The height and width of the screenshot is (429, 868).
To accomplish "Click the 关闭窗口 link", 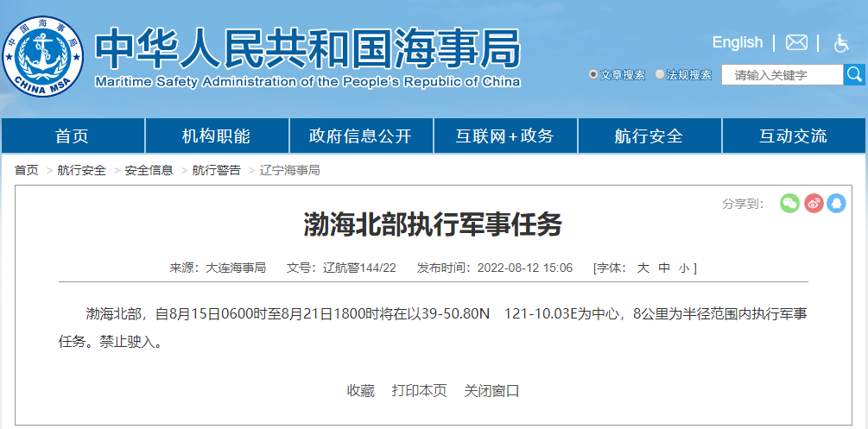I will pyautogui.click(x=491, y=391).
